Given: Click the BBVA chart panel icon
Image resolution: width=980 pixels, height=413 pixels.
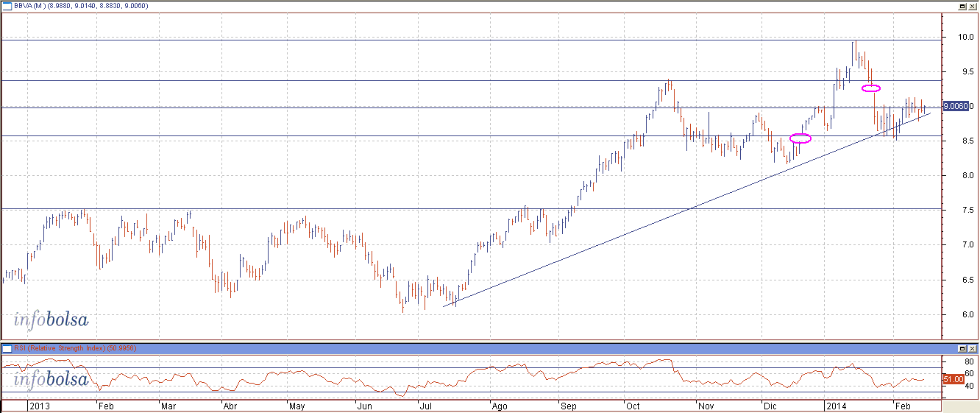Looking at the screenshot, I should click(6, 5).
